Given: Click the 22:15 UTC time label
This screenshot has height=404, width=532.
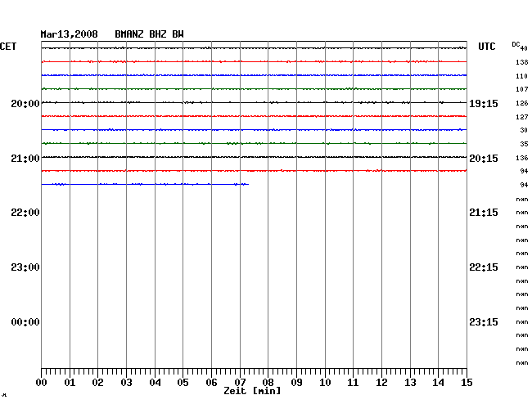Looking at the screenshot, I should coord(484,267).
